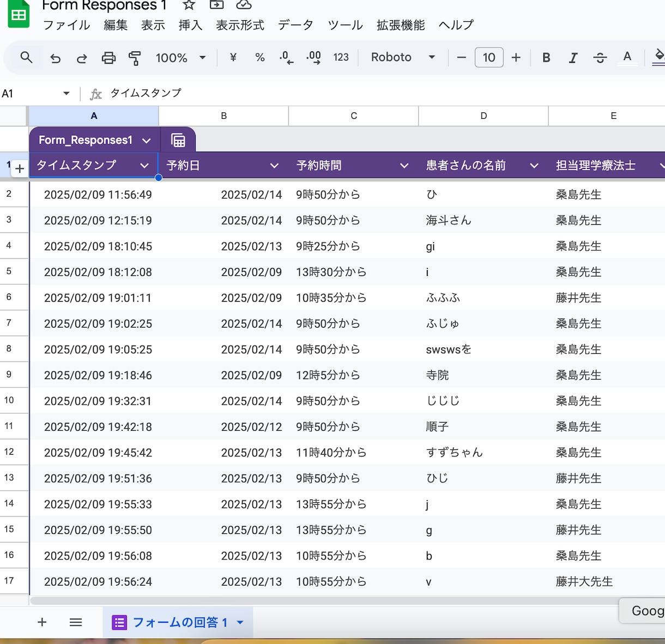The width and height of the screenshot is (665, 644).
Task: Open the 拡張機能 menu
Action: click(401, 25)
